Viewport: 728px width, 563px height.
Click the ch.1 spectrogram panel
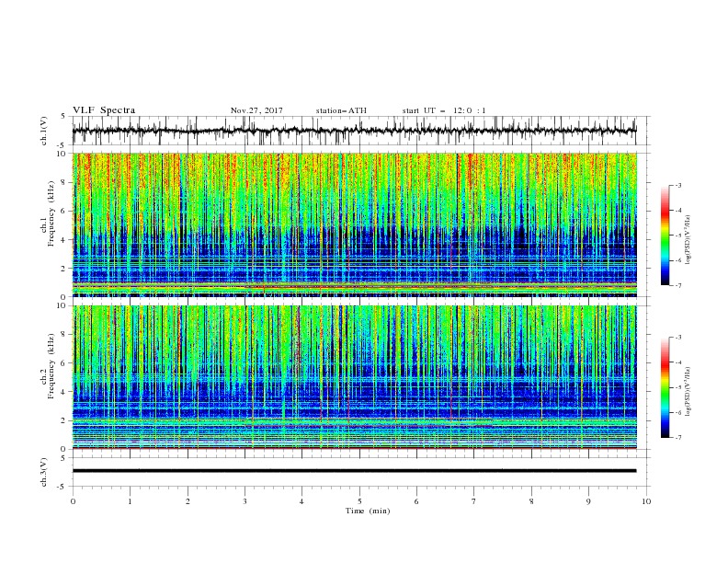(x=354, y=224)
